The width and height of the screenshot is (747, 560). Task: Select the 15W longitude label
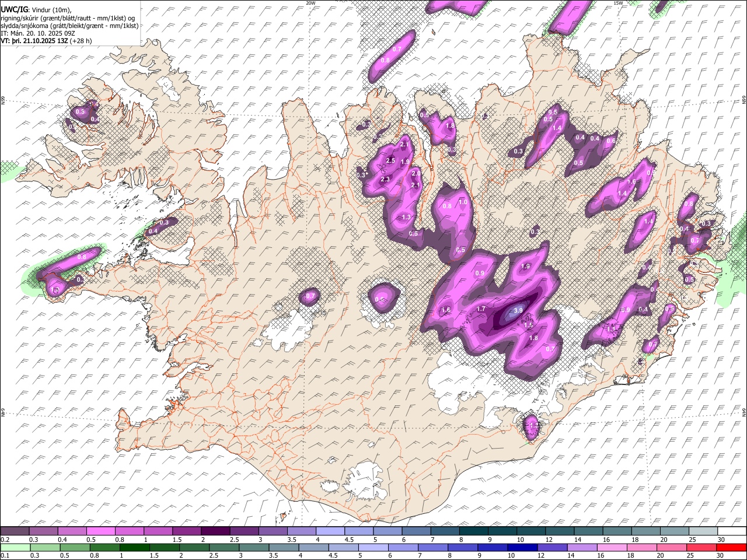pos(618,3)
